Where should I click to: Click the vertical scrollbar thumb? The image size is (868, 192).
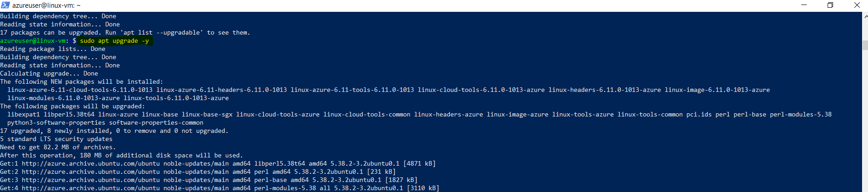coord(865,45)
